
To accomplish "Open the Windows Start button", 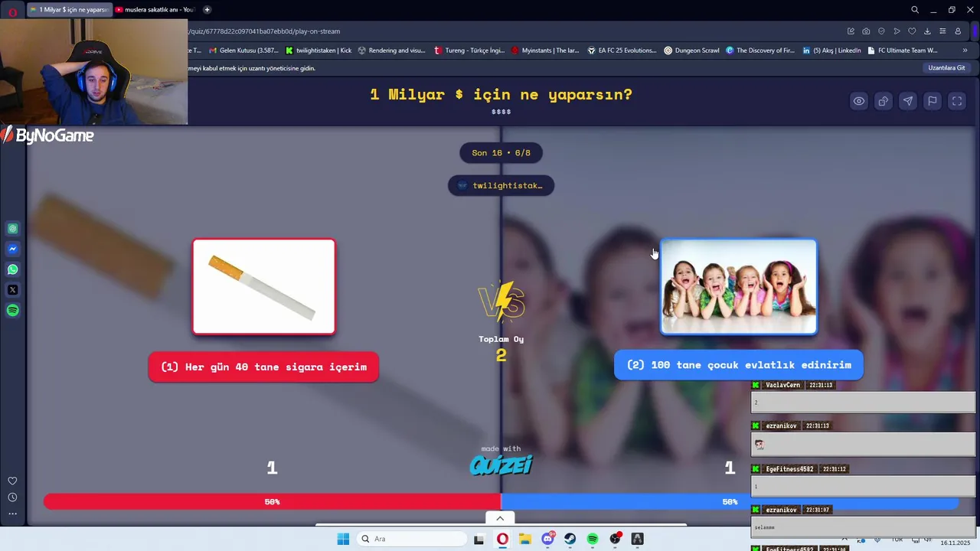I will pyautogui.click(x=343, y=539).
